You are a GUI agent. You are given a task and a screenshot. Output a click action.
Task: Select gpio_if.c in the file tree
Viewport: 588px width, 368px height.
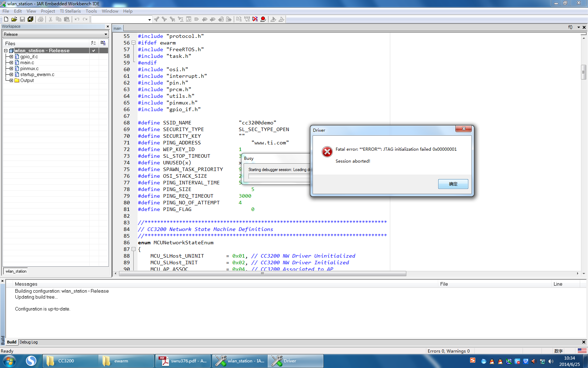29,57
